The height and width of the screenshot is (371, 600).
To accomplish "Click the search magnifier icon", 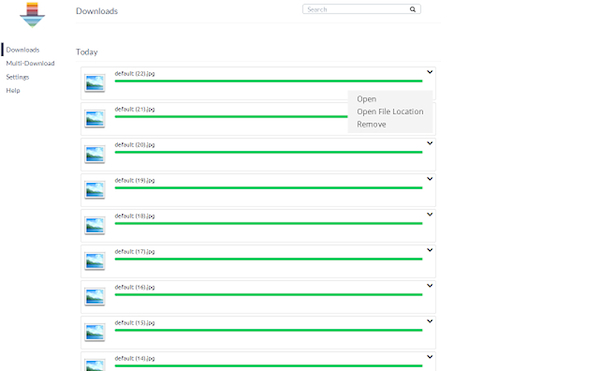I will pos(412,9).
